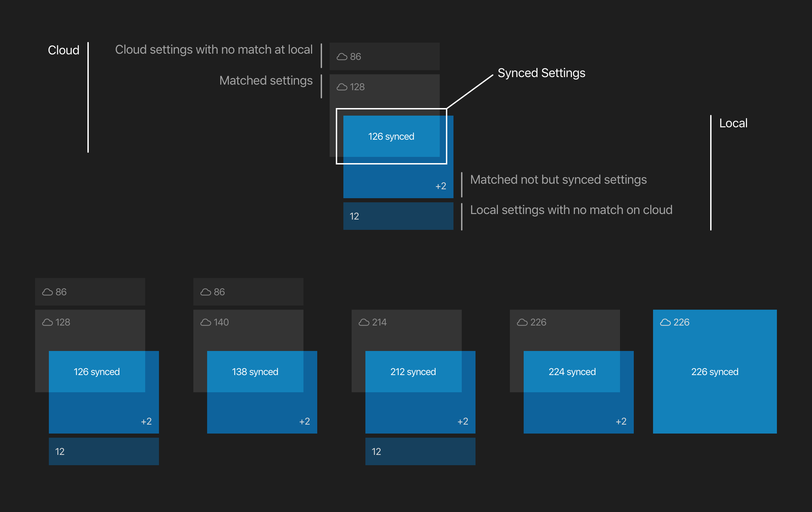
Task: Click the number 214 in the gray box
Action: pos(380,322)
